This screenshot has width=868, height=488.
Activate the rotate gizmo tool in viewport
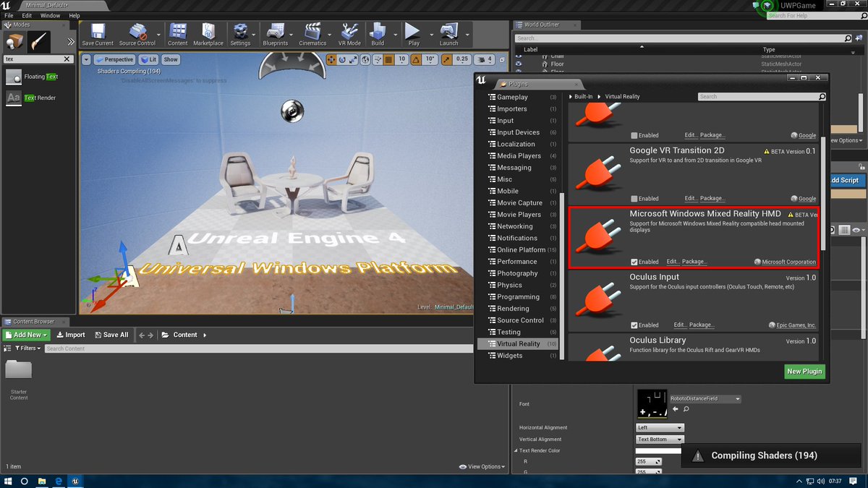(x=342, y=60)
